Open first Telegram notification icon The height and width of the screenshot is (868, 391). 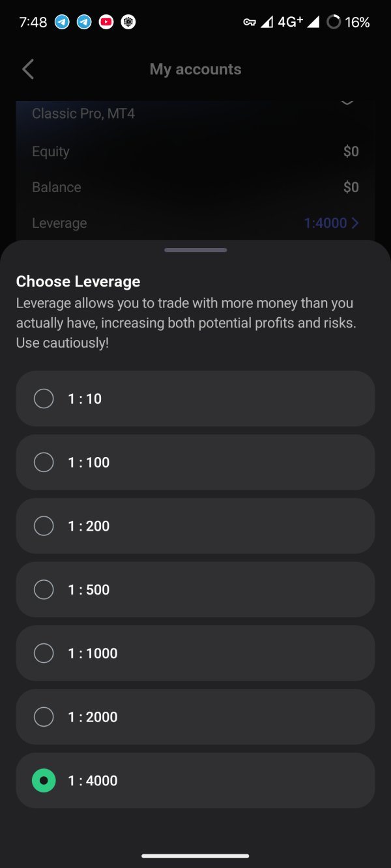pos(62,22)
